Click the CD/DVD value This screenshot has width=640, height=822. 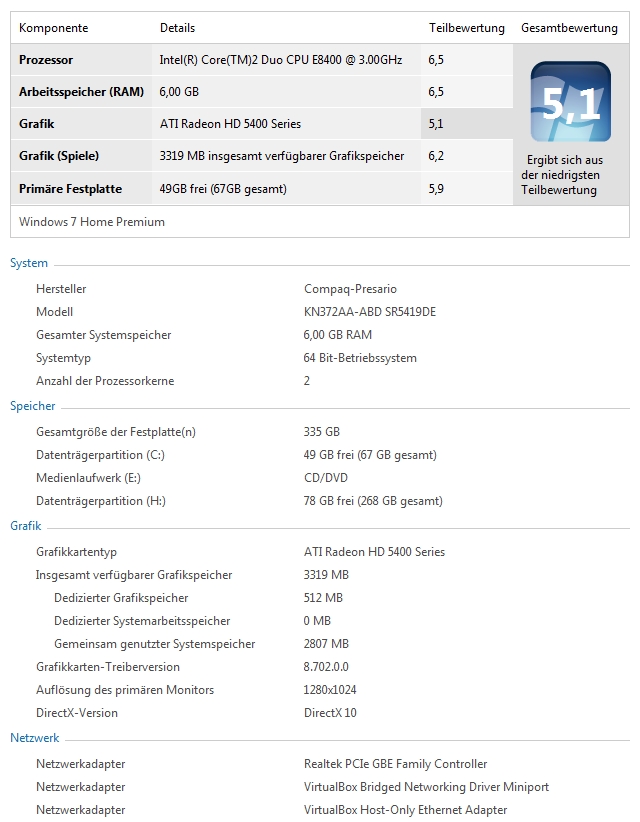[x=326, y=478]
